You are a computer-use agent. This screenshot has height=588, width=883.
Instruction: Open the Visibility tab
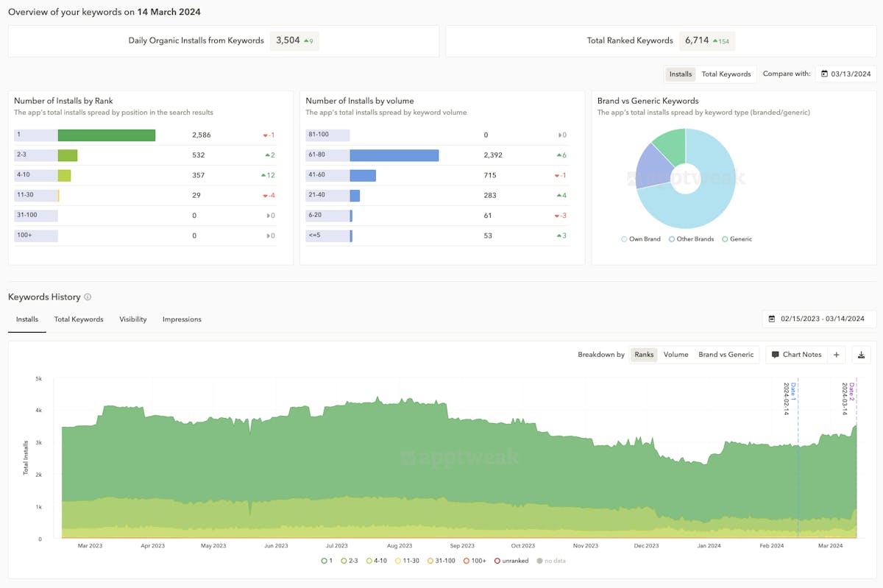pos(133,319)
